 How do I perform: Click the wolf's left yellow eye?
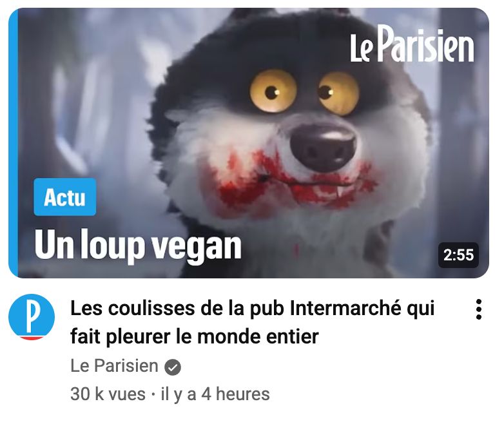[x=273, y=91]
